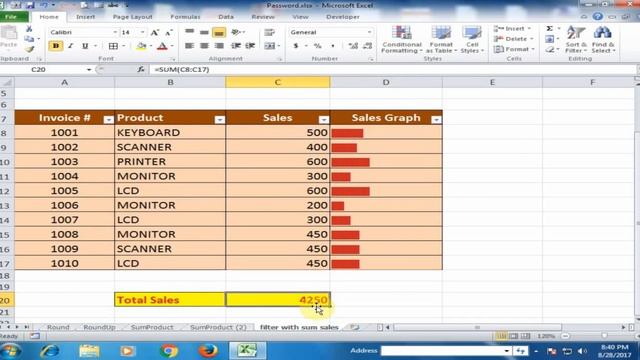640x360 pixels.
Task: Increase font size with large A
Action: point(154,32)
